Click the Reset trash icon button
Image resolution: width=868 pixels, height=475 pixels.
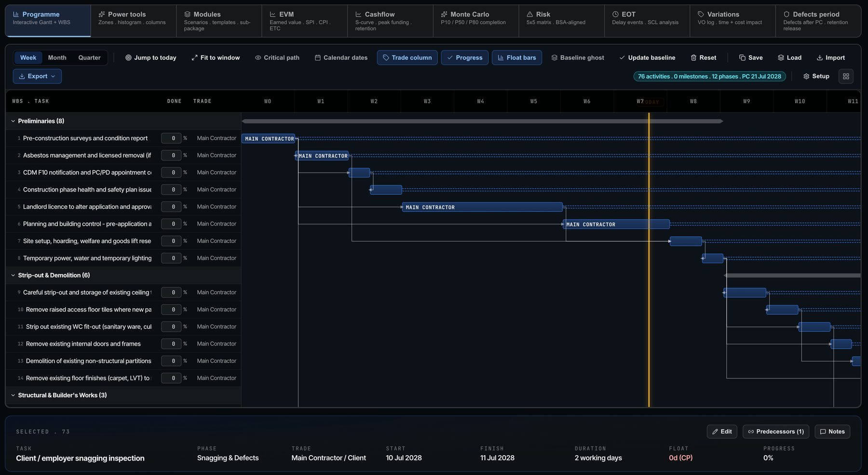click(704, 57)
